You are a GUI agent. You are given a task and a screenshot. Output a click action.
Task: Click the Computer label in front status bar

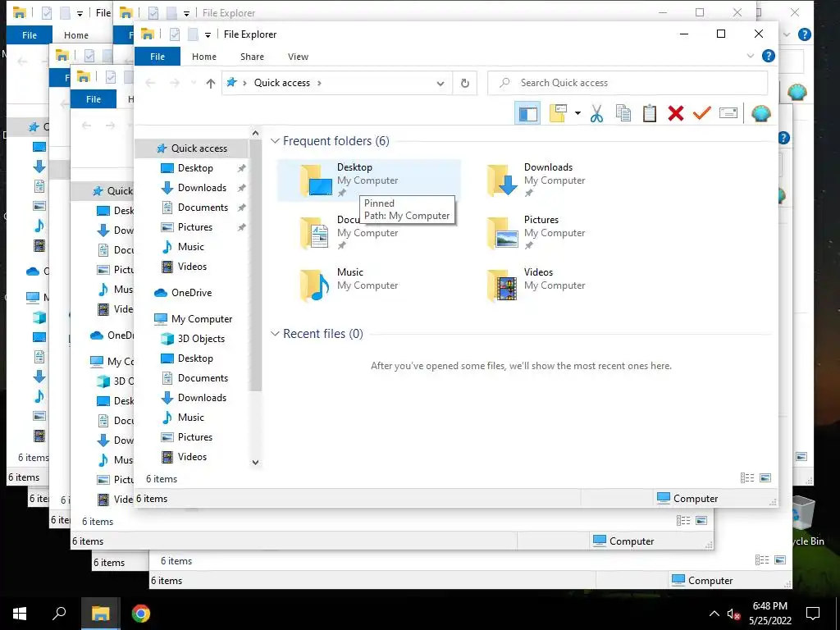point(696,499)
